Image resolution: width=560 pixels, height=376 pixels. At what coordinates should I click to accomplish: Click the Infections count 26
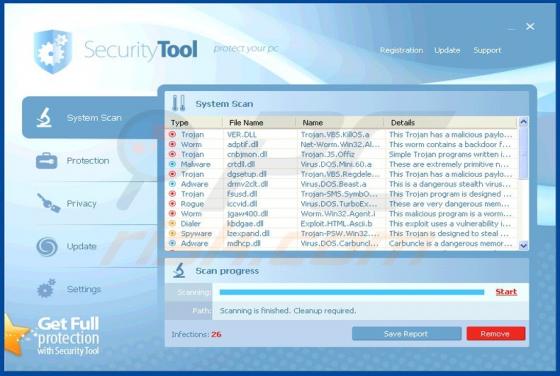(x=216, y=334)
